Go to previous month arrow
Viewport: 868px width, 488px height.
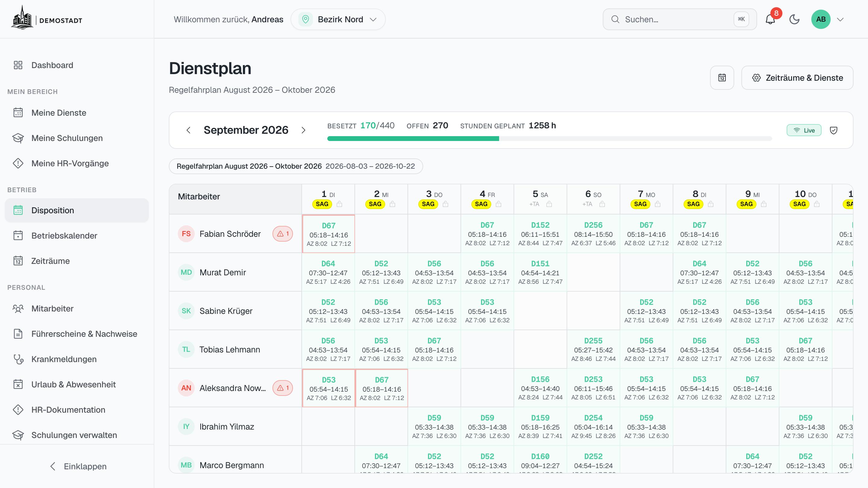coord(188,130)
